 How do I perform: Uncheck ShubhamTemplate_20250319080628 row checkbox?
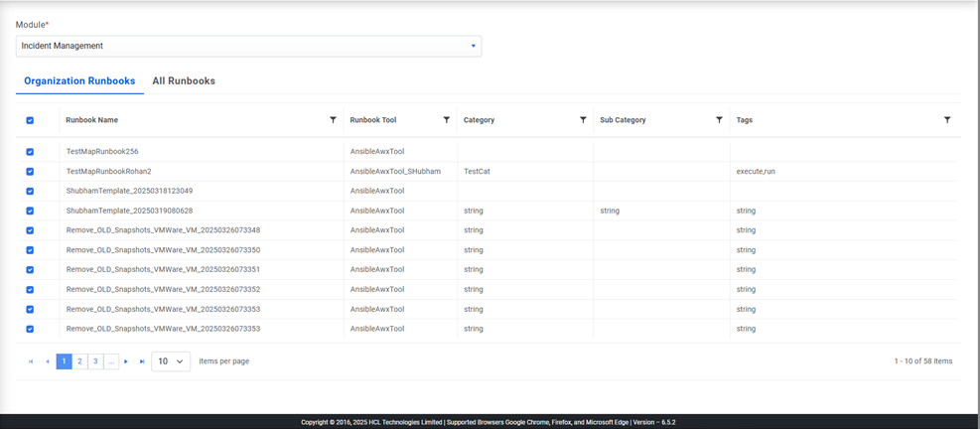30,211
